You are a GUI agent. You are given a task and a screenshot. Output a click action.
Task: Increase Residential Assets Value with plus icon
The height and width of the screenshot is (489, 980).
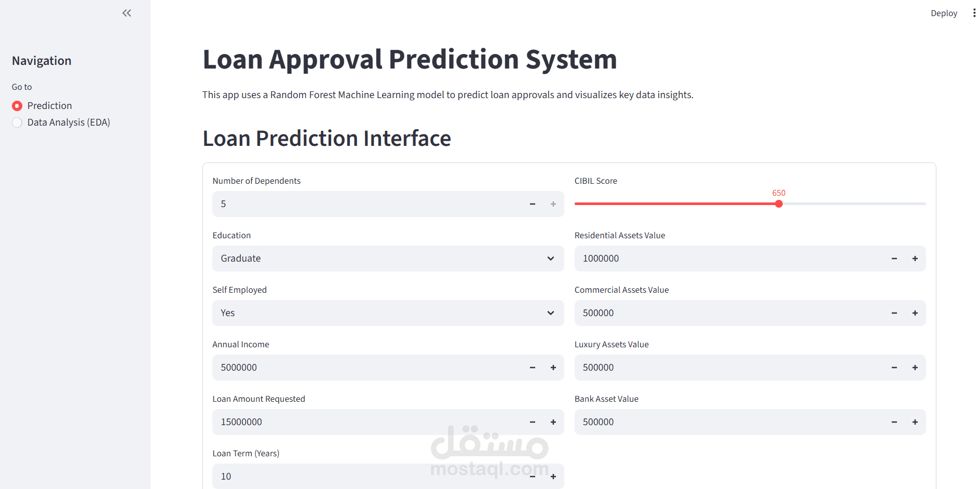pyautogui.click(x=915, y=259)
